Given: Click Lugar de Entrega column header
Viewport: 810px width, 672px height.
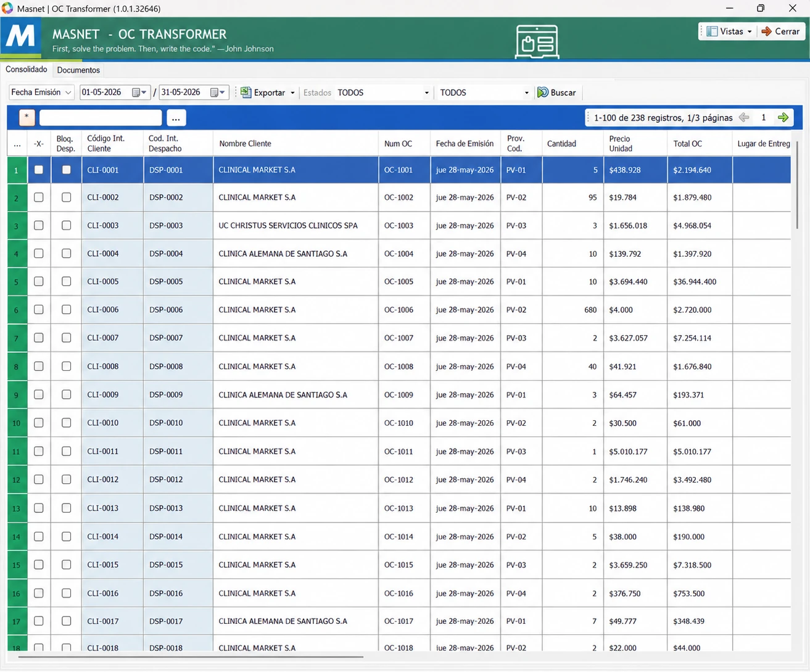Looking at the screenshot, I should (x=762, y=143).
